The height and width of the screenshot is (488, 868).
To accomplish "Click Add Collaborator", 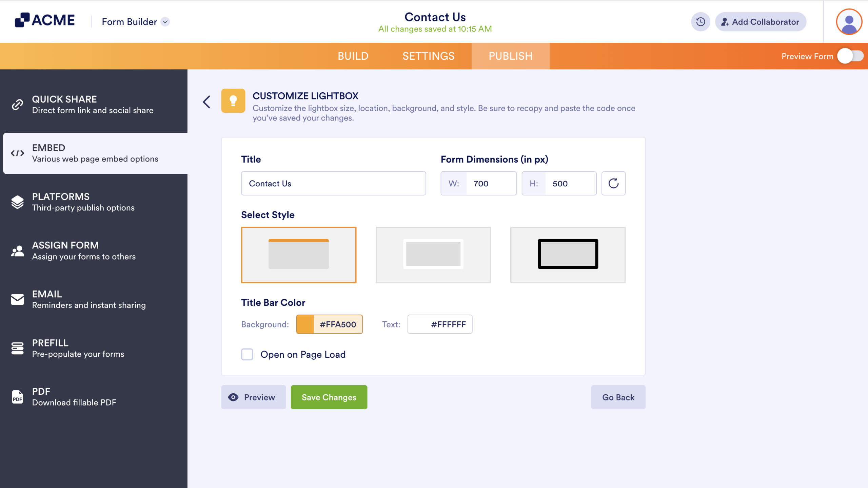I will [761, 22].
